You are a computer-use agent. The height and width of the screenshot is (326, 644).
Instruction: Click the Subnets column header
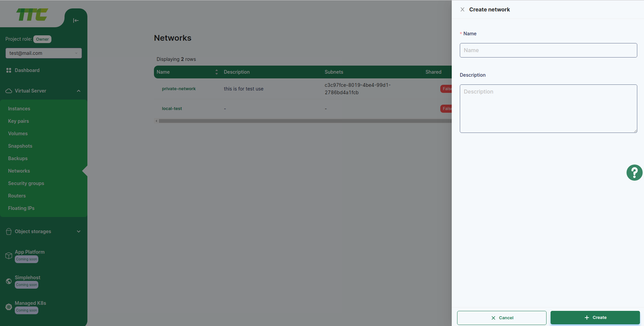click(x=334, y=72)
